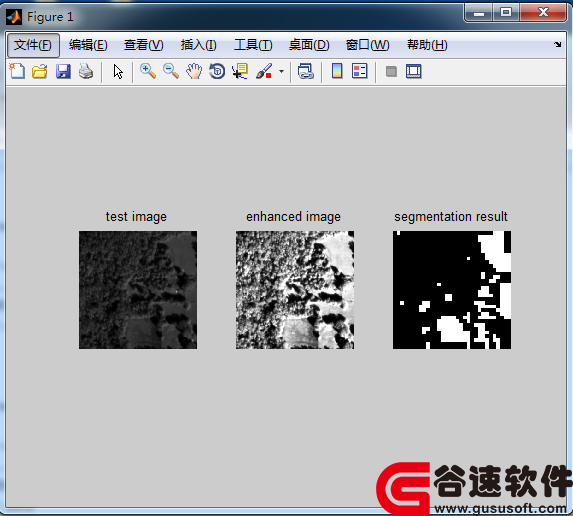The image size is (573, 516).
Task: Click the segmentation result image
Action: pos(452,290)
